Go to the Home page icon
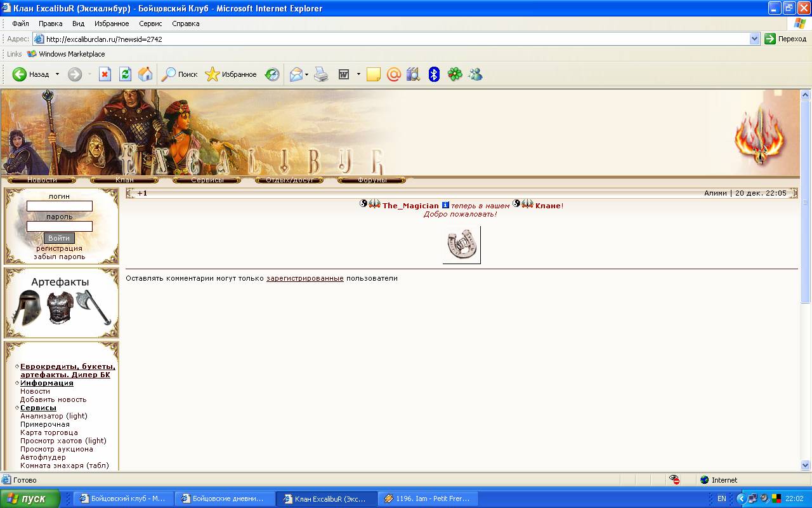Viewport: 812px width, 508px height. click(145, 74)
